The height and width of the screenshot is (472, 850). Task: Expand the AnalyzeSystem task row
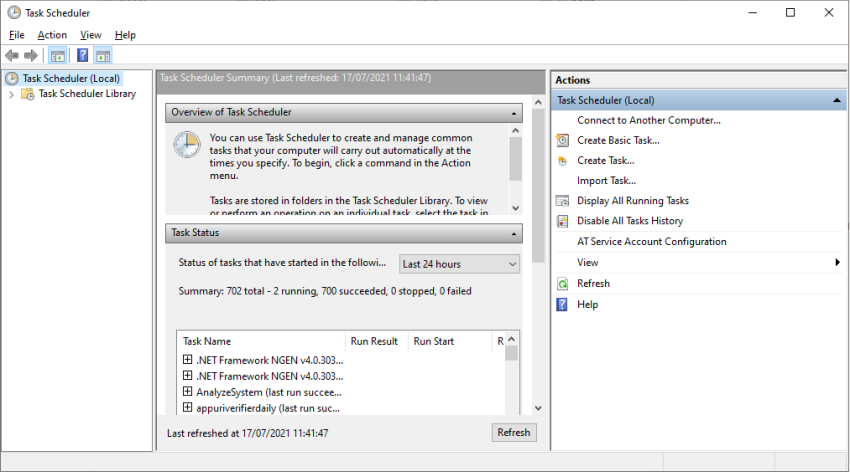188,391
